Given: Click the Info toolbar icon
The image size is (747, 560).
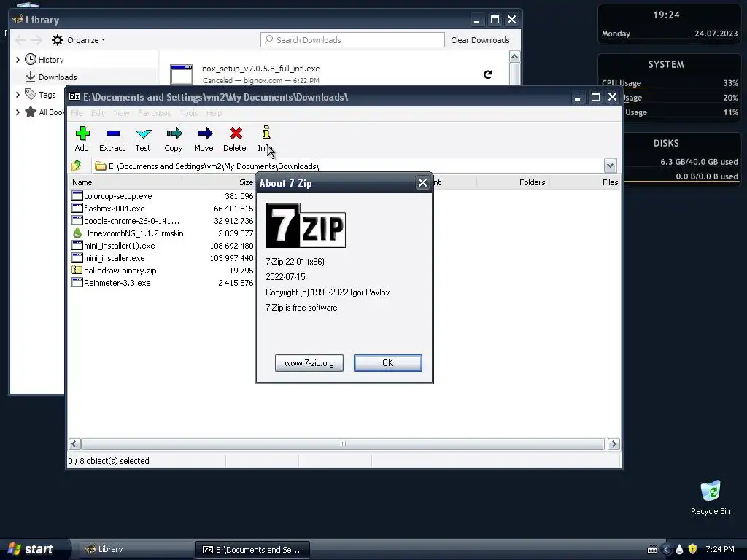Looking at the screenshot, I should [x=266, y=139].
